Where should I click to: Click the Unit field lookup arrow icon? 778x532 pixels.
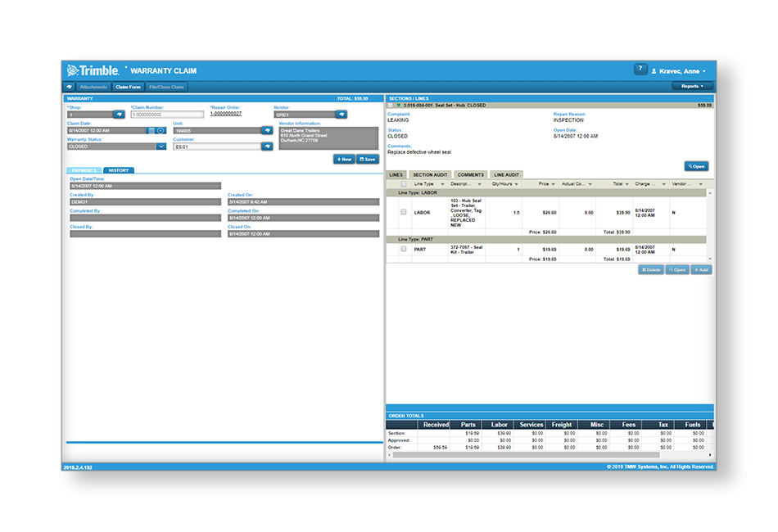click(x=266, y=130)
